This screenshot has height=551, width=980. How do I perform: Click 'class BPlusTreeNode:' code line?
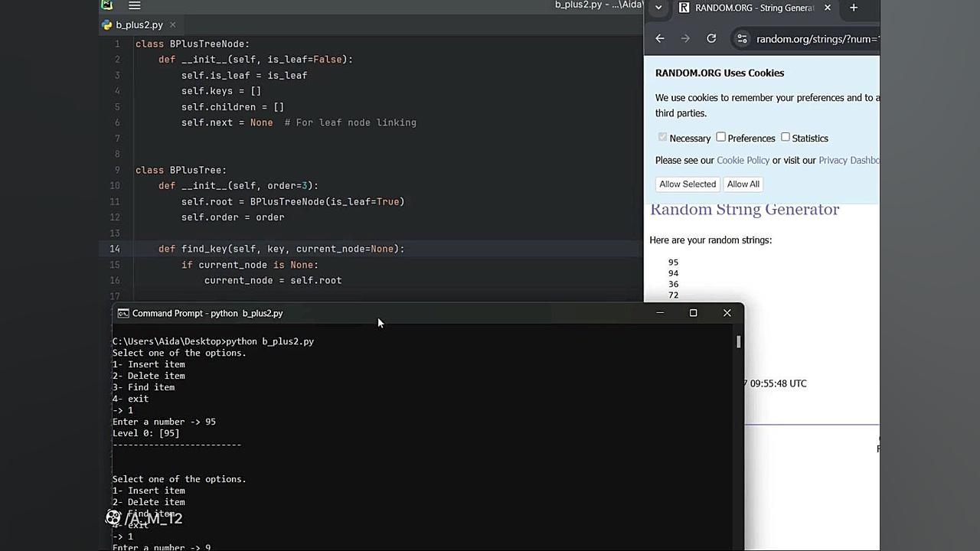192,44
